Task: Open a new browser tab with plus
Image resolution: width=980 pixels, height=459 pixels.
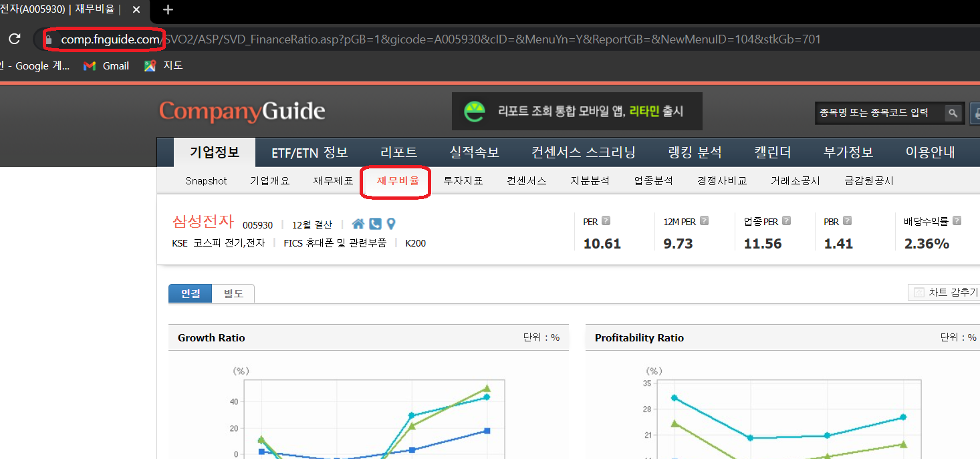Action: pyautogui.click(x=168, y=9)
